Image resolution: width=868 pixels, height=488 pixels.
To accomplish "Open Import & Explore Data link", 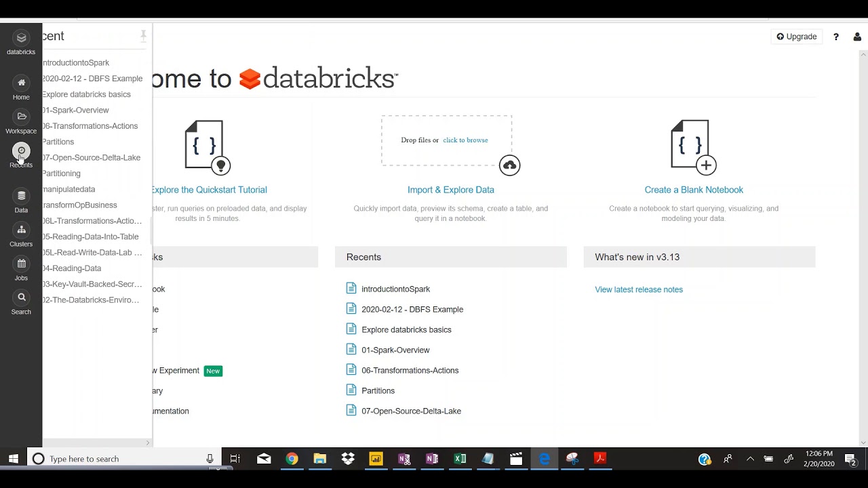I will click(x=451, y=190).
